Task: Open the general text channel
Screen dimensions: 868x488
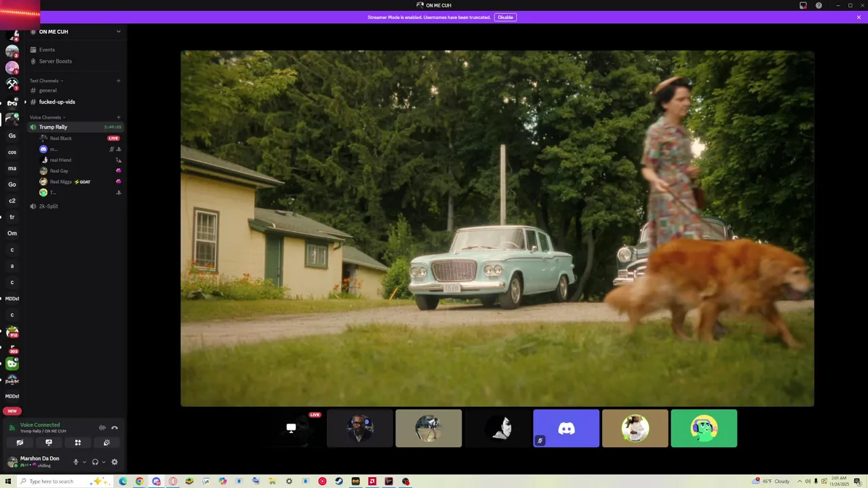Action: point(47,90)
